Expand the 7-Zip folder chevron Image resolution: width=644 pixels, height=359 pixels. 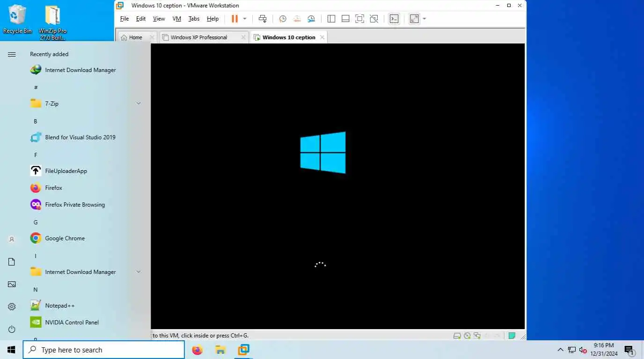(x=139, y=103)
